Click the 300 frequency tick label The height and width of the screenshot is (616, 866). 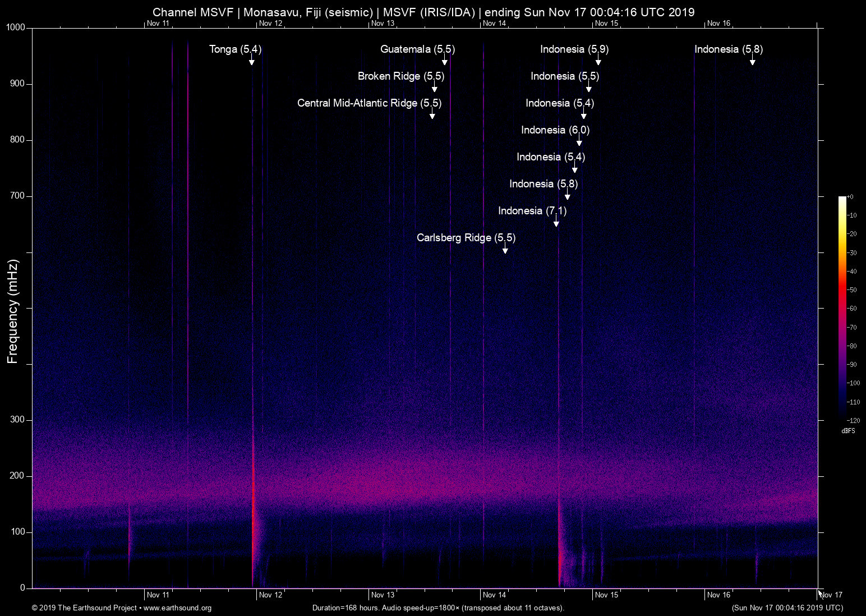(18, 420)
